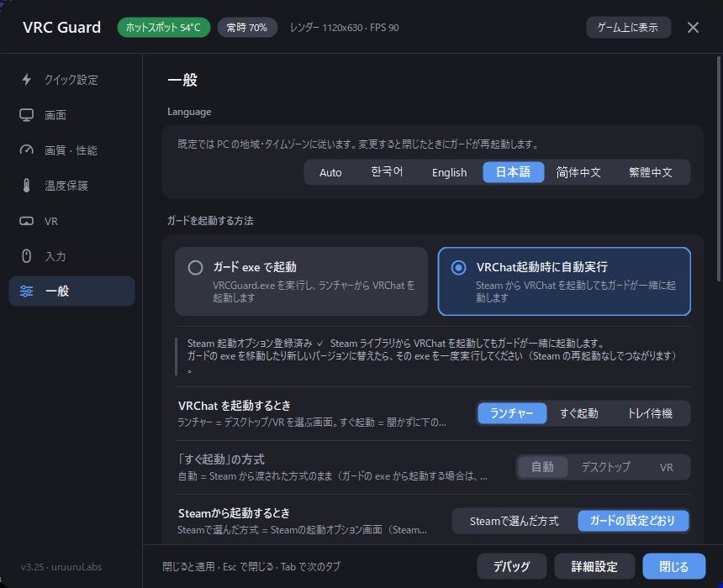
Task: Set language to 简体中文
Action: click(578, 172)
